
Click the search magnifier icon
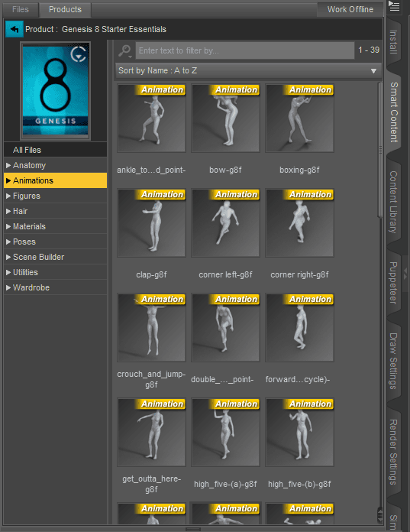pyautogui.click(x=124, y=51)
